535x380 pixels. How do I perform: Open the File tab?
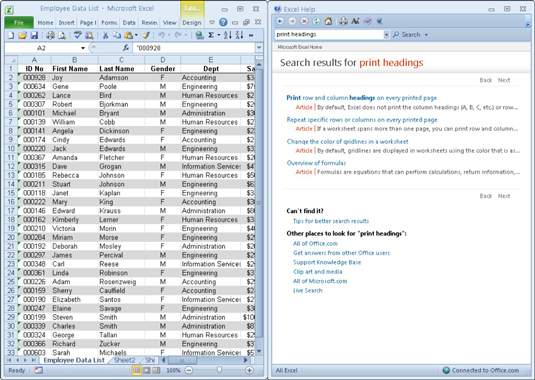pos(19,23)
